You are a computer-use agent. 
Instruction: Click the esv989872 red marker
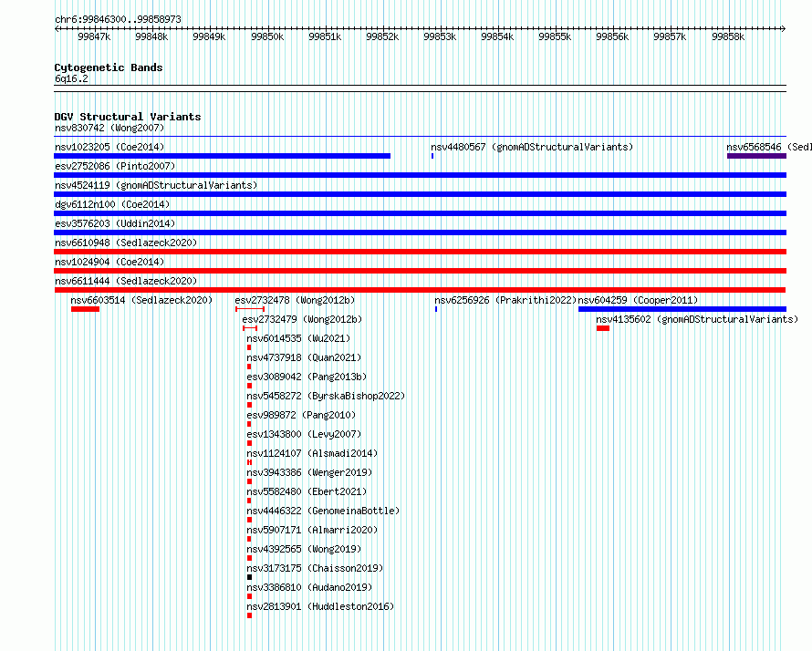pyautogui.click(x=249, y=424)
